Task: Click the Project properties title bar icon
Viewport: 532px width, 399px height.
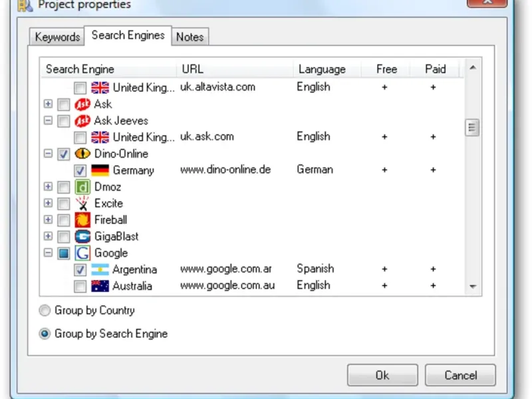Action: (x=25, y=5)
